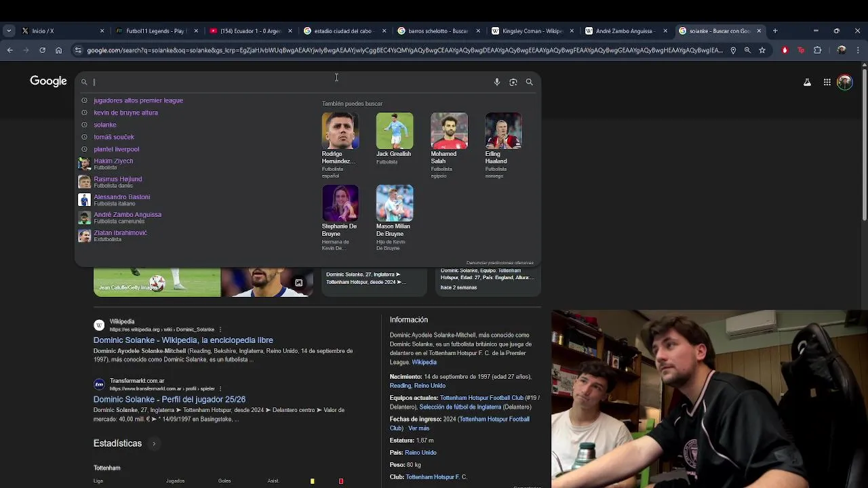Switch to the Kingsley Coman Wikipedia tab
The height and width of the screenshot is (488, 868).
pos(532,30)
